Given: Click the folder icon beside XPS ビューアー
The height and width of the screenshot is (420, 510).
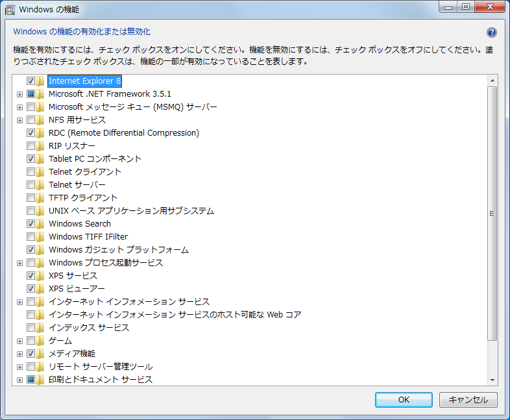Looking at the screenshot, I should pos(40,289).
